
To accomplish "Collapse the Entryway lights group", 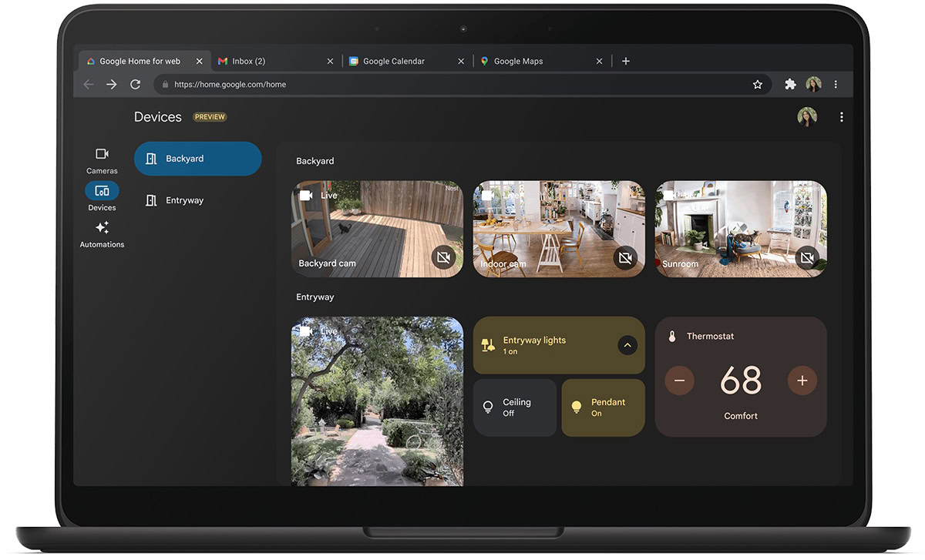I will (x=627, y=345).
